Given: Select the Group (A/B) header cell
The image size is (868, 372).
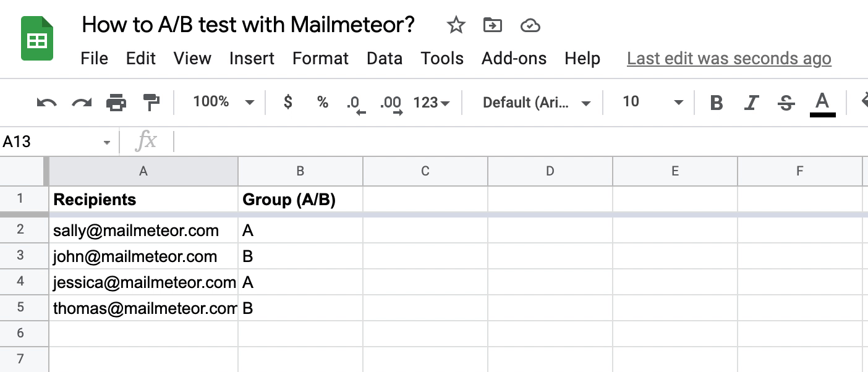Looking at the screenshot, I should point(300,199).
